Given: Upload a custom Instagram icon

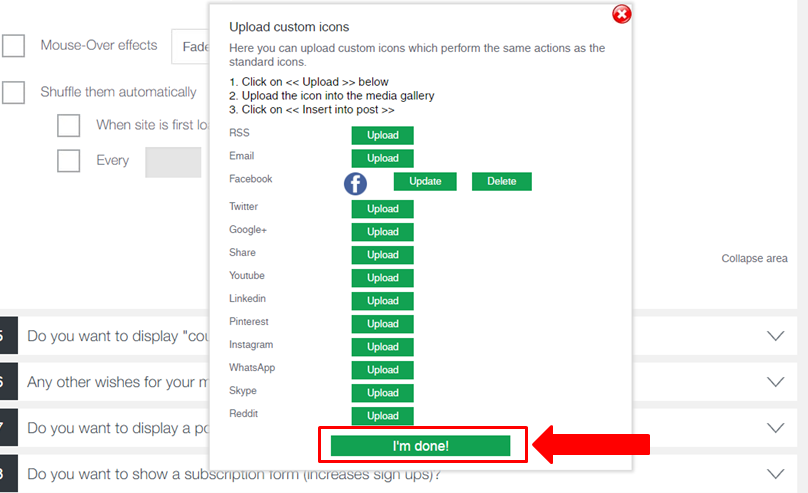Looking at the screenshot, I should coord(382,347).
